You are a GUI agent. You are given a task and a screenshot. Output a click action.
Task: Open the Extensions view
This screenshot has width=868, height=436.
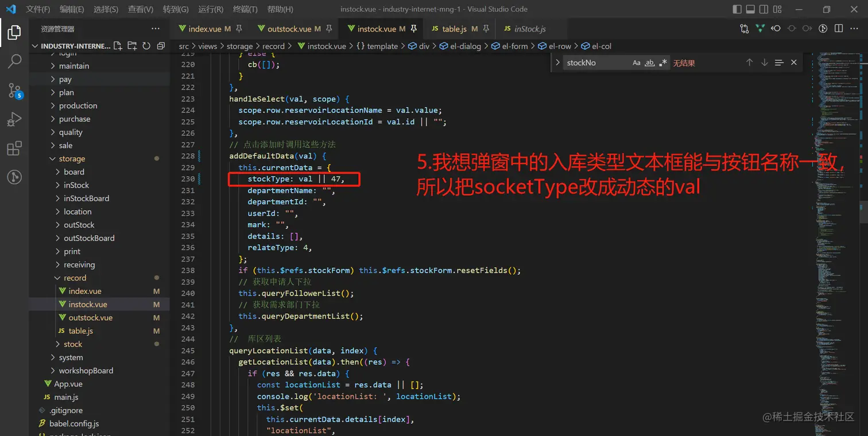(14, 149)
